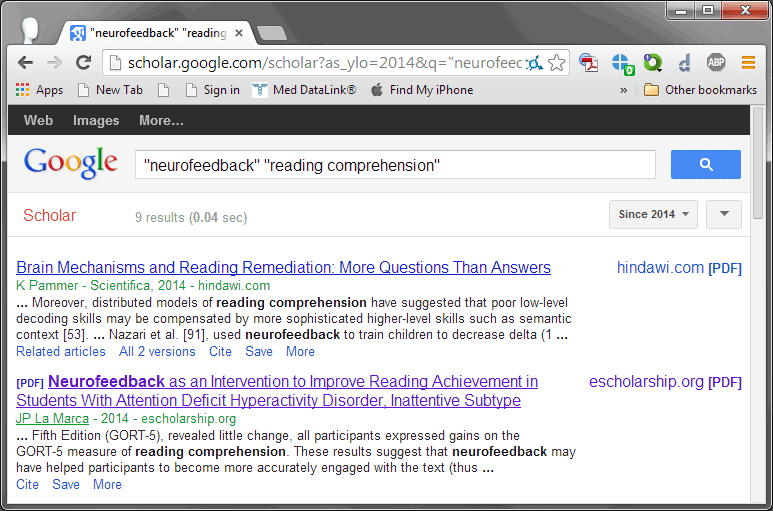Viewport: 773px width, 511px height.
Task: Click the page vertical scrollbar thumb
Action: 758,163
